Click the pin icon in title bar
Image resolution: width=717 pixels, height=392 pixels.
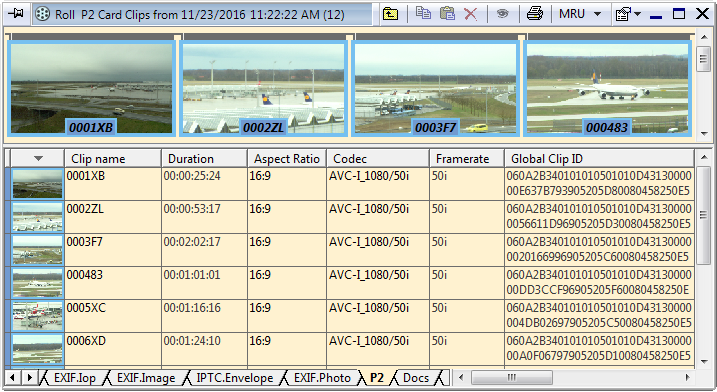(16, 14)
